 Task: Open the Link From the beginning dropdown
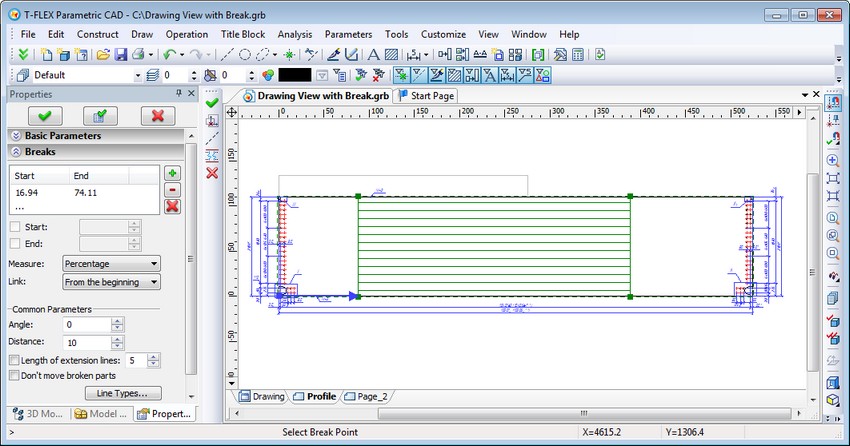click(110, 283)
